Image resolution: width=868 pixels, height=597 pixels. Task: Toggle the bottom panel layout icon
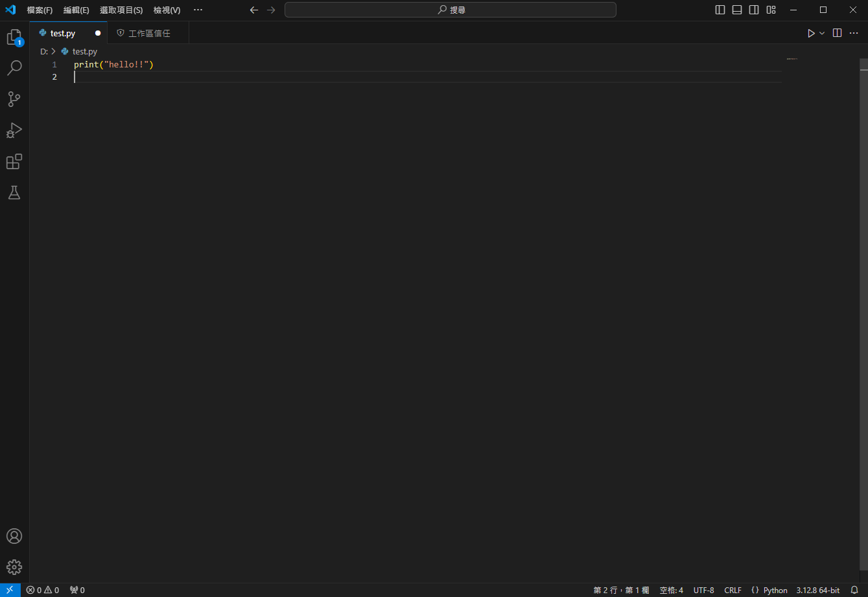pos(736,10)
